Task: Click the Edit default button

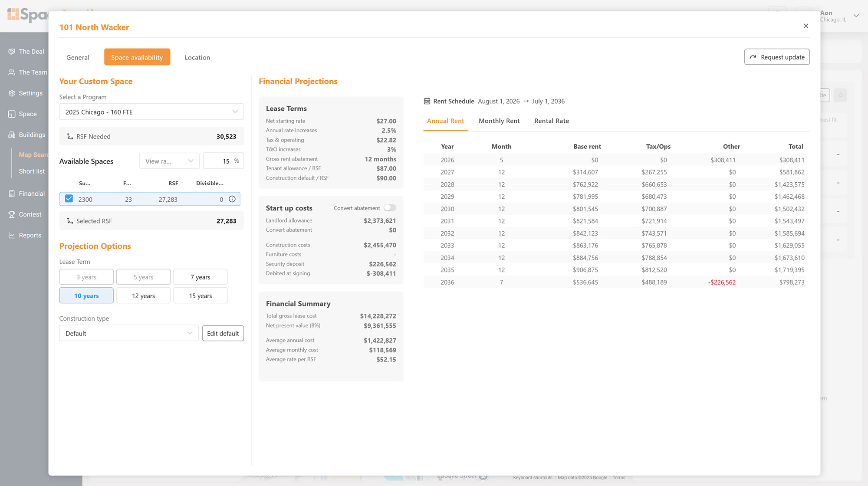Action: pyautogui.click(x=223, y=333)
